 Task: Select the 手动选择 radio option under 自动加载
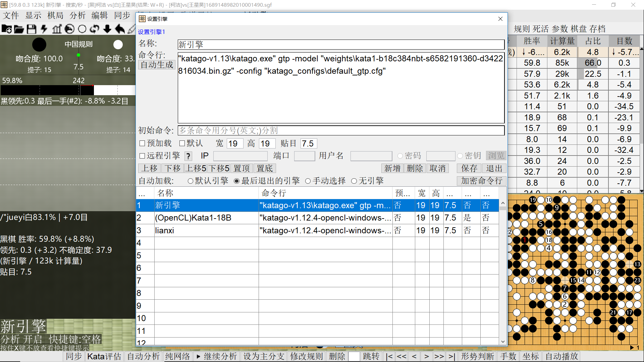coord(308,181)
